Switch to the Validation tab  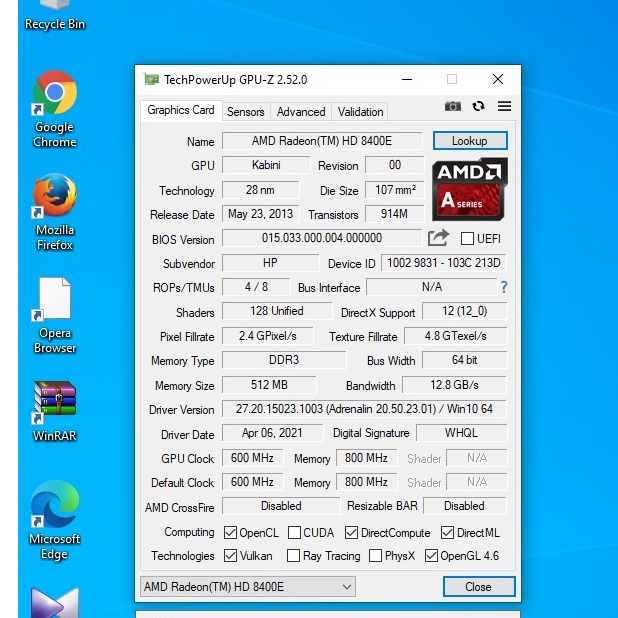(x=360, y=112)
